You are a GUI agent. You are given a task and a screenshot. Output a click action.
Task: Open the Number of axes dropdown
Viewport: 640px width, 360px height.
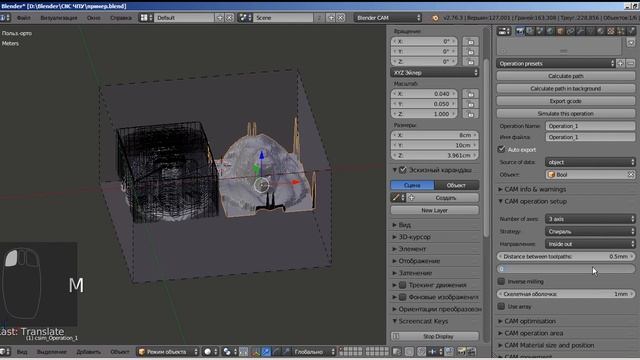pos(590,219)
